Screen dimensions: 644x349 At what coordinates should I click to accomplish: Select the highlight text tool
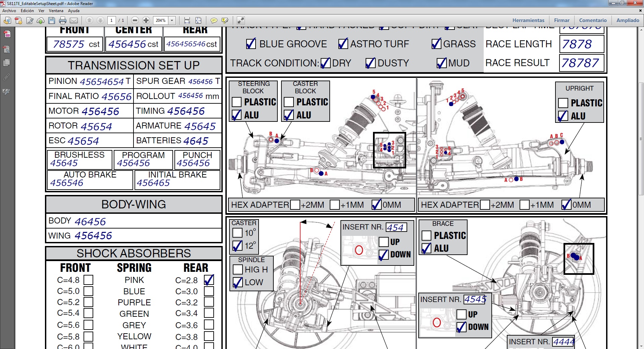[x=225, y=20]
